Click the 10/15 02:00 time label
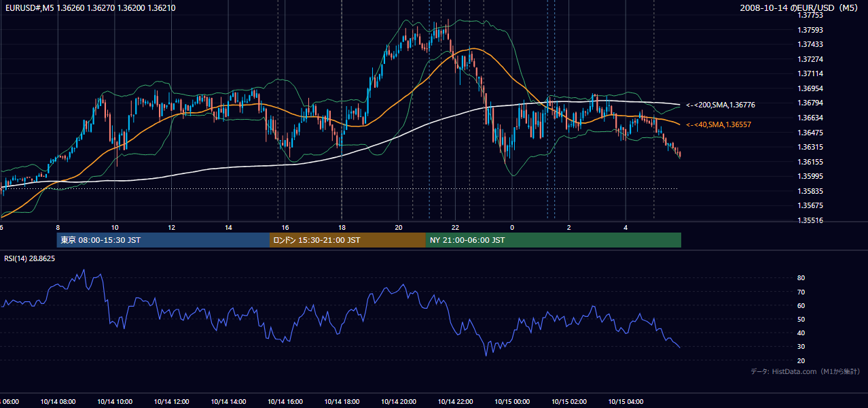 point(569,402)
